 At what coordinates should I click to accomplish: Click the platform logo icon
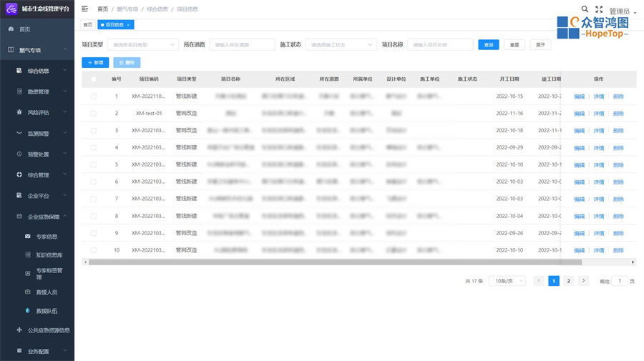tap(11, 9)
